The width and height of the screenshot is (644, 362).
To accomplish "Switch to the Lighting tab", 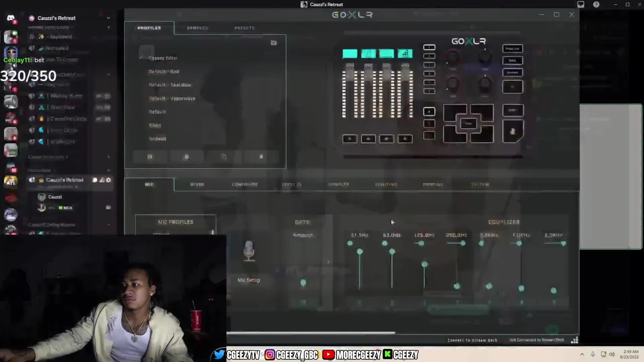I will (386, 185).
